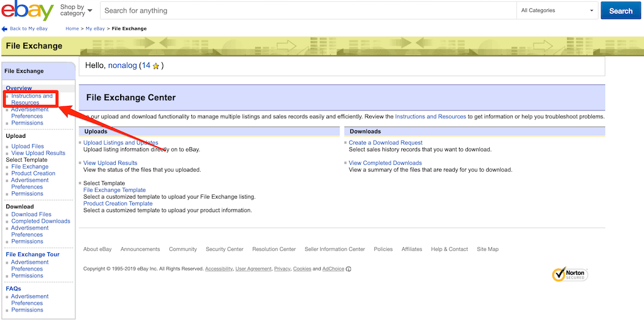Open Download Files in the sidebar
Screen dimensions: 644x324
pos(31,215)
